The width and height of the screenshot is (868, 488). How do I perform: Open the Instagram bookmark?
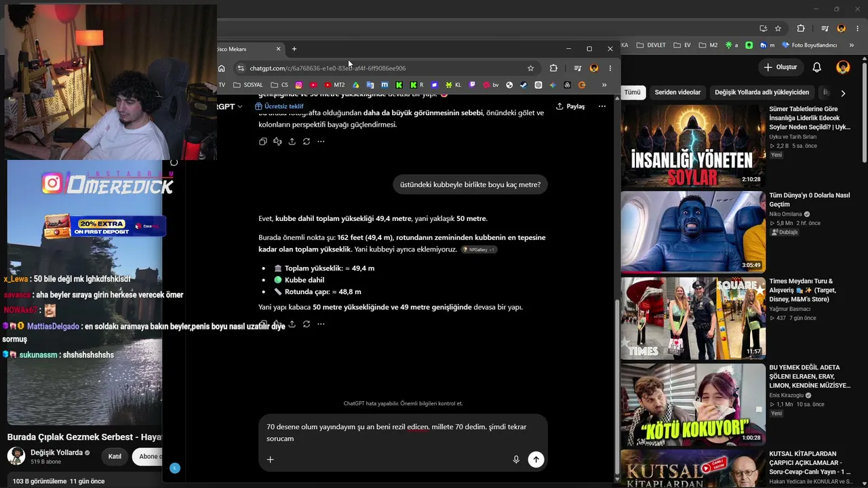[x=298, y=85]
